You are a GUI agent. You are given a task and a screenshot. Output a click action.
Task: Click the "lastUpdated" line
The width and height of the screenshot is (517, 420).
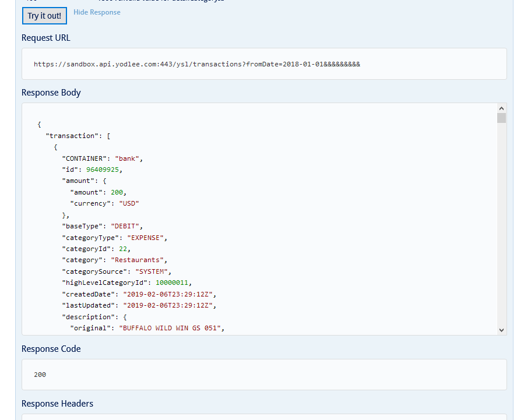[x=139, y=305]
